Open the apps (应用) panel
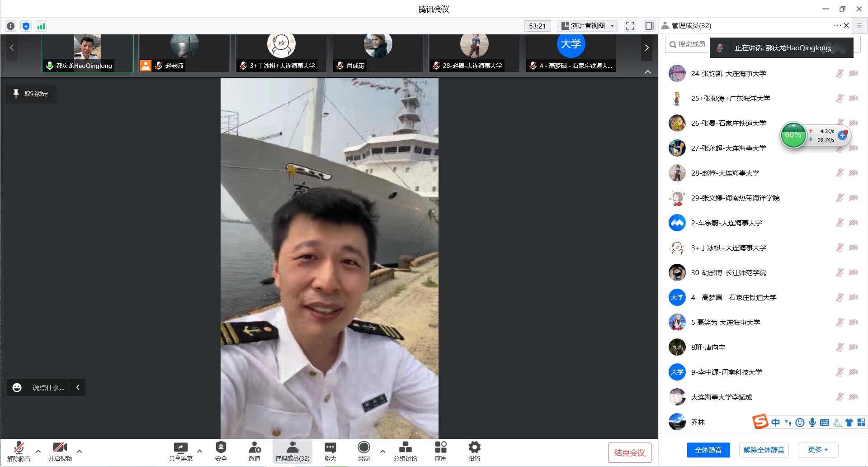This screenshot has height=467, width=868. tap(440, 452)
